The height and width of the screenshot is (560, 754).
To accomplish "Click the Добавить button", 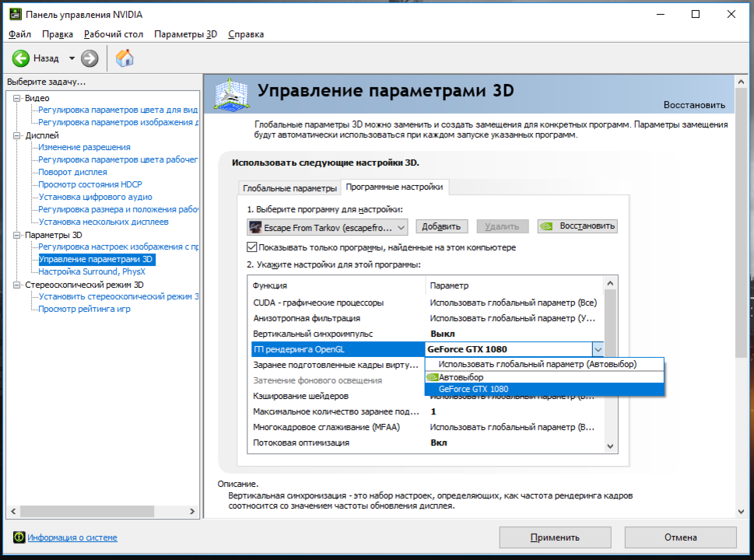I will tap(441, 226).
